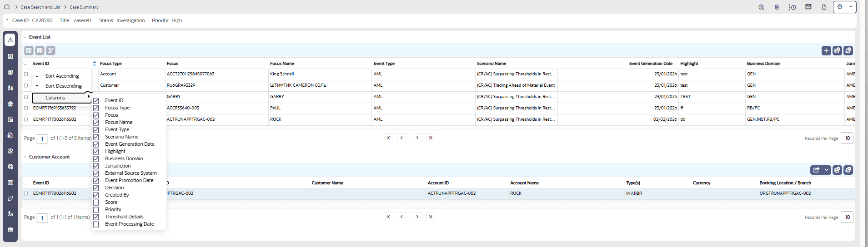Screen dimensions: 868x247
Task: Open settings gear dropdown in top right
Action: (x=844, y=7)
